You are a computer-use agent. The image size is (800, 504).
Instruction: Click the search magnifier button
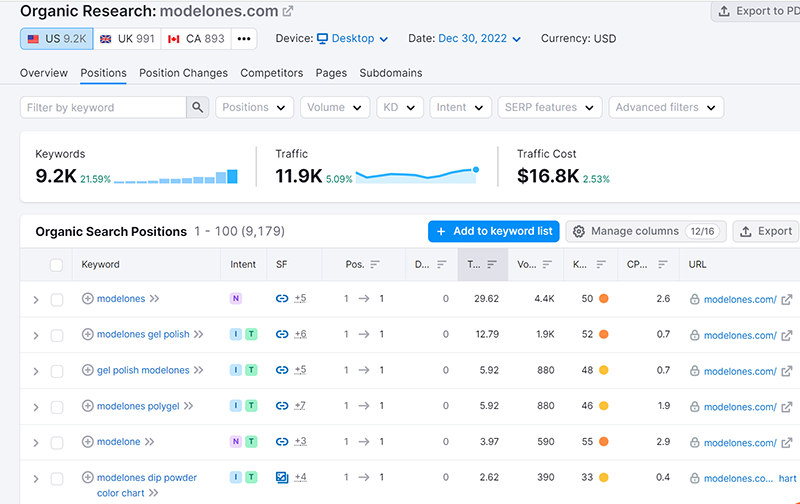coord(197,107)
